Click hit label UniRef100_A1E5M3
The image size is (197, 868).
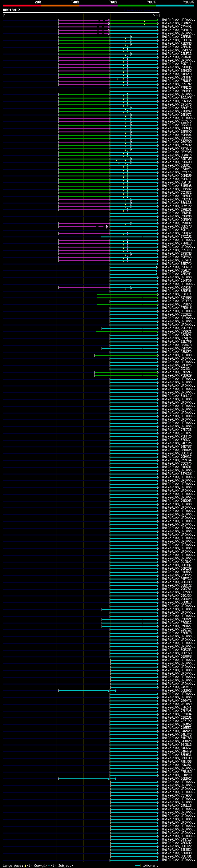[x=176, y=43]
